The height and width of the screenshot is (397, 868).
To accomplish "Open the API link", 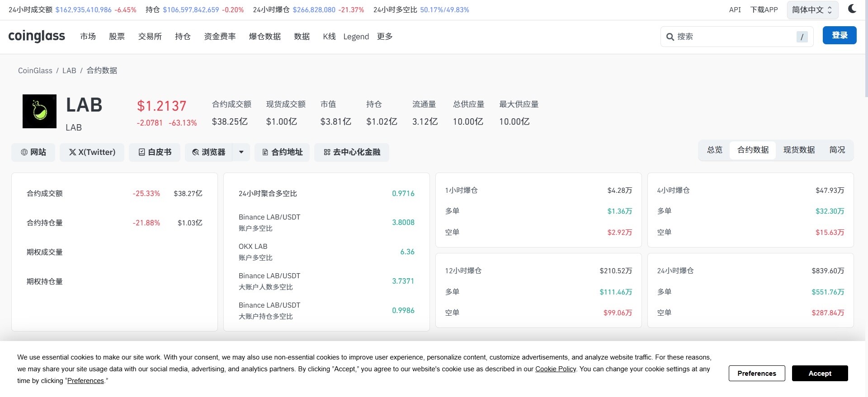I will (x=735, y=9).
